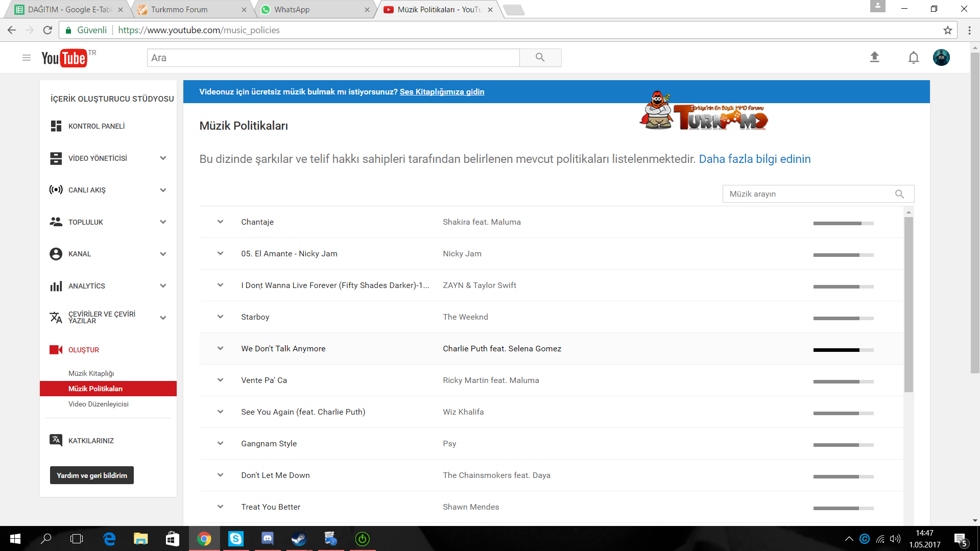
Task: Select the See You Again song title
Action: pos(303,412)
